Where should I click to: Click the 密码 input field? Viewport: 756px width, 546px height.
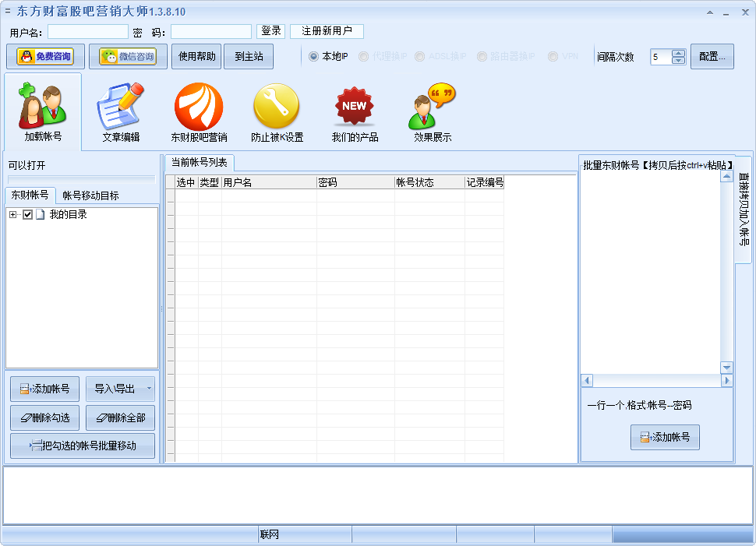[211, 32]
